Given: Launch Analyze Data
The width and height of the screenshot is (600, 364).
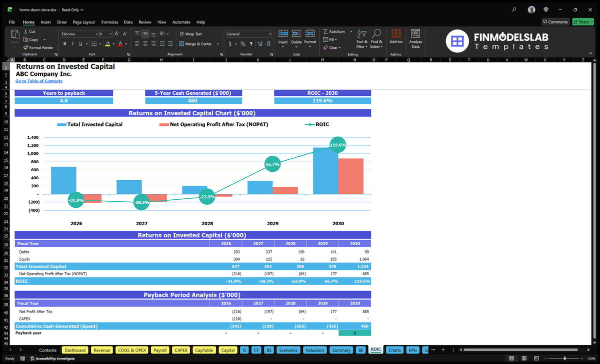Looking at the screenshot, I should (x=415, y=37).
